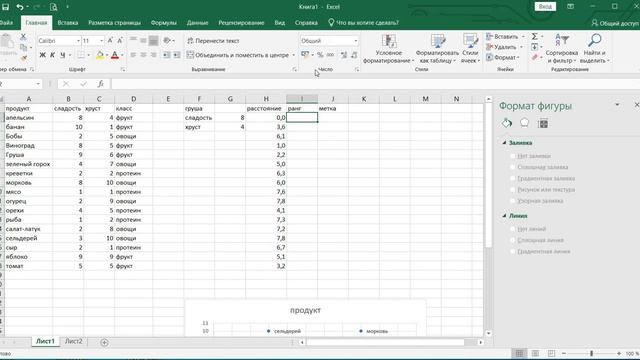Select the size and properties icon in Формат фигуры
The height and width of the screenshot is (360, 640).
[x=543, y=123]
